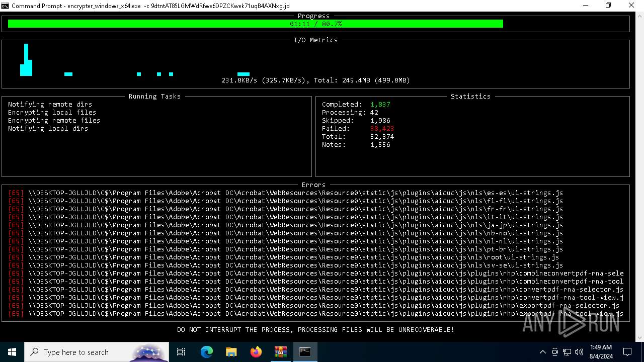Click the 'Encrypting remote files' task line
Image resolution: width=644 pixels, height=362 pixels.
tap(54, 120)
